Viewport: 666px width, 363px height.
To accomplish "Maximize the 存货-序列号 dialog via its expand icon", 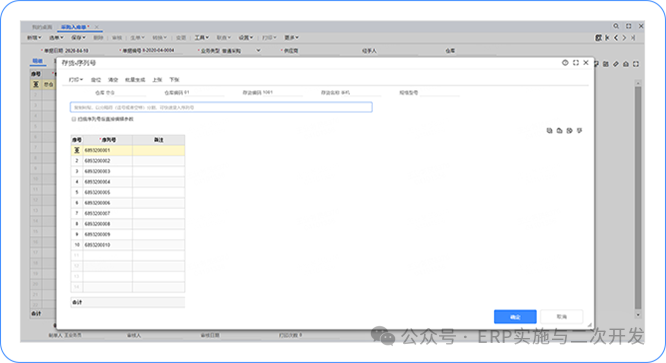I will (576, 63).
